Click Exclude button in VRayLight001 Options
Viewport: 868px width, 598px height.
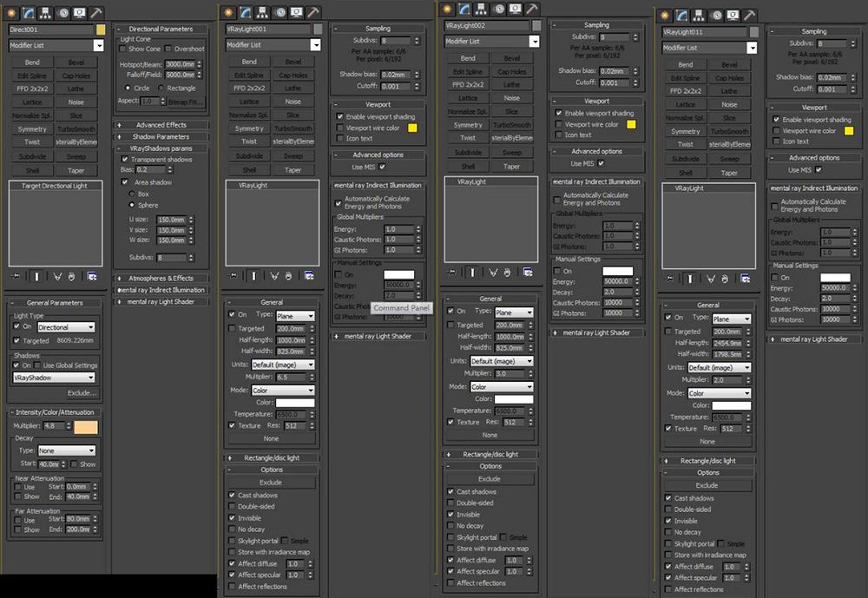tap(271, 483)
